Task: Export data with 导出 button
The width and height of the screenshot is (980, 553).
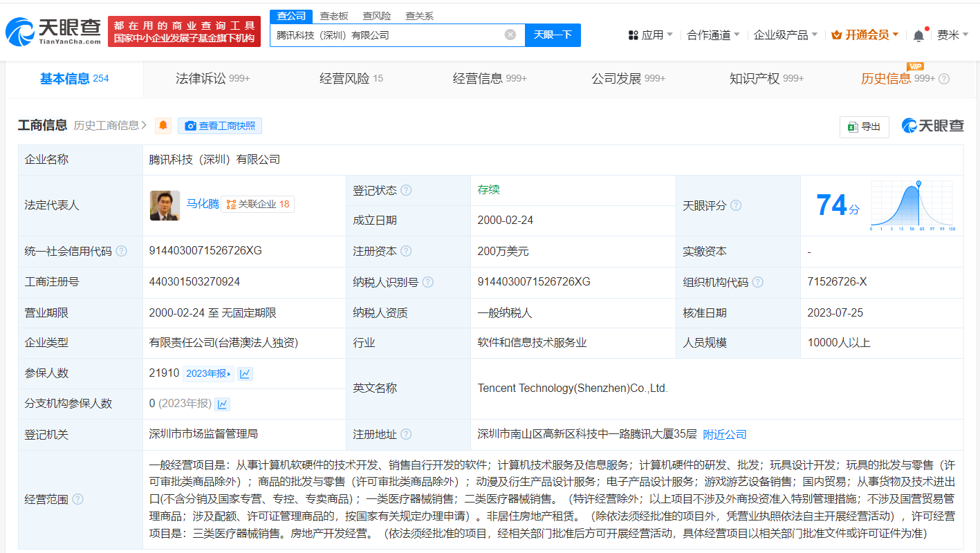Action: coord(864,126)
